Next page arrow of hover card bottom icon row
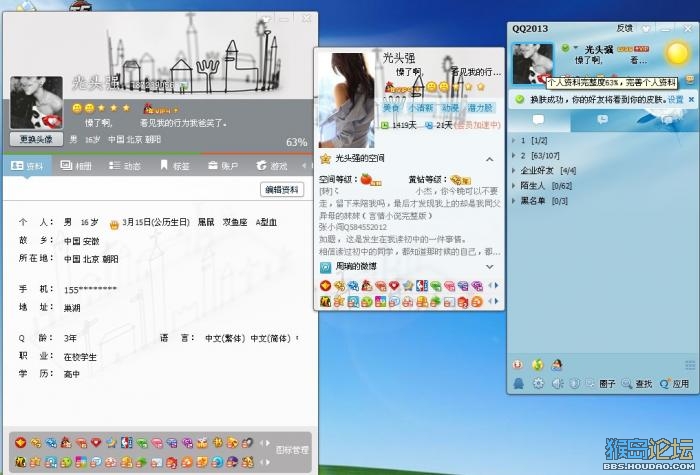700x475 pixels. click(x=496, y=301)
